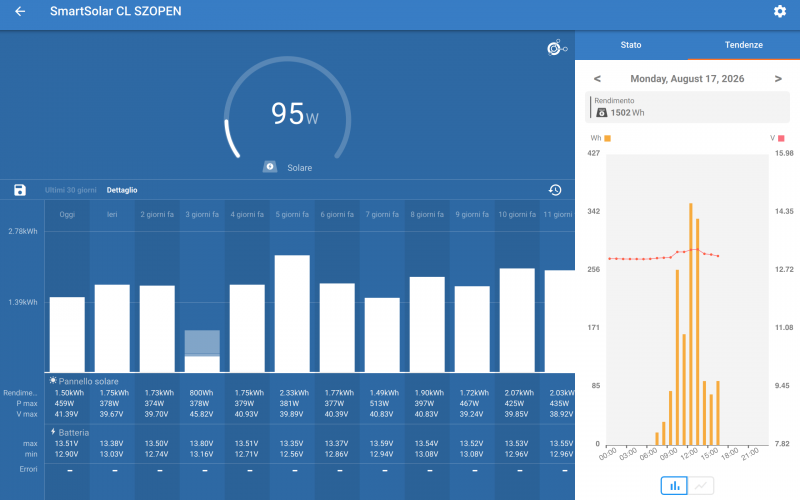
Task: Click the 3 giorni fa column header
Action: (202, 214)
